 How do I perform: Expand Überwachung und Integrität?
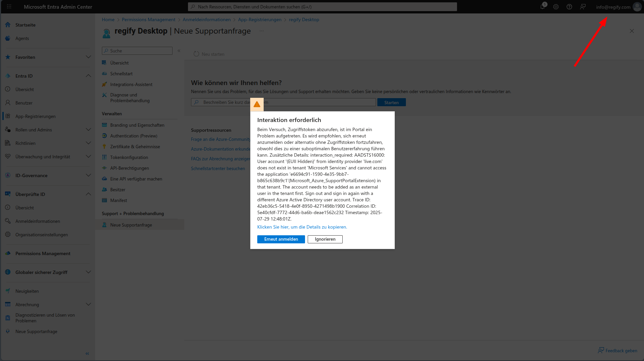(x=88, y=157)
